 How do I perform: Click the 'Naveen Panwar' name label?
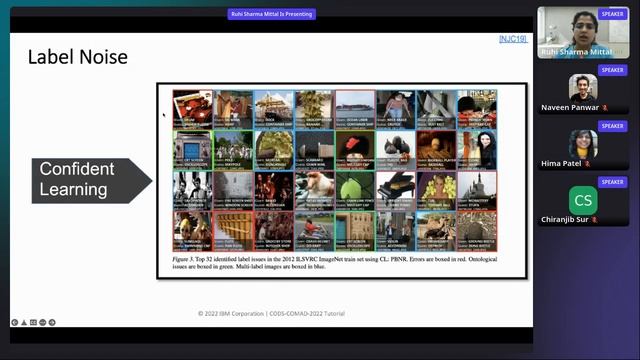570,108
